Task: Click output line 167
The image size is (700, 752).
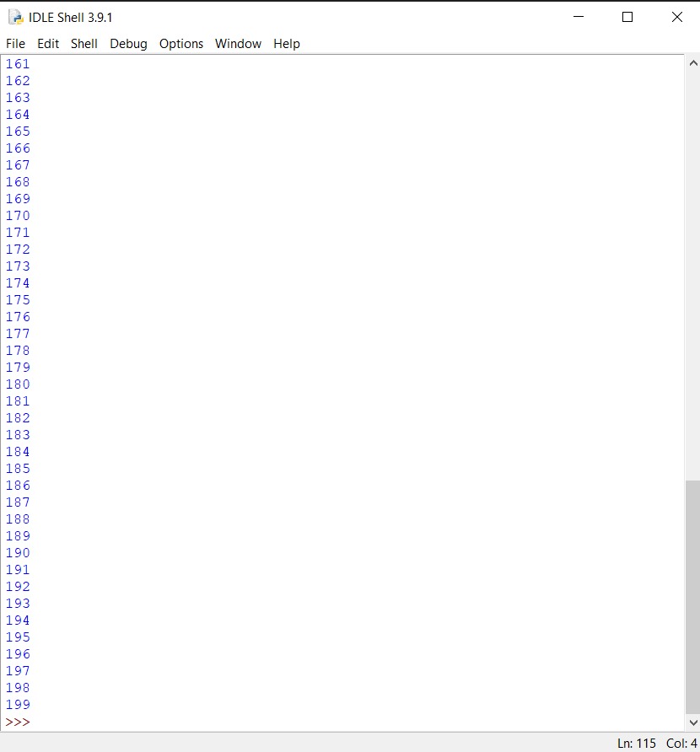Action: tap(18, 165)
